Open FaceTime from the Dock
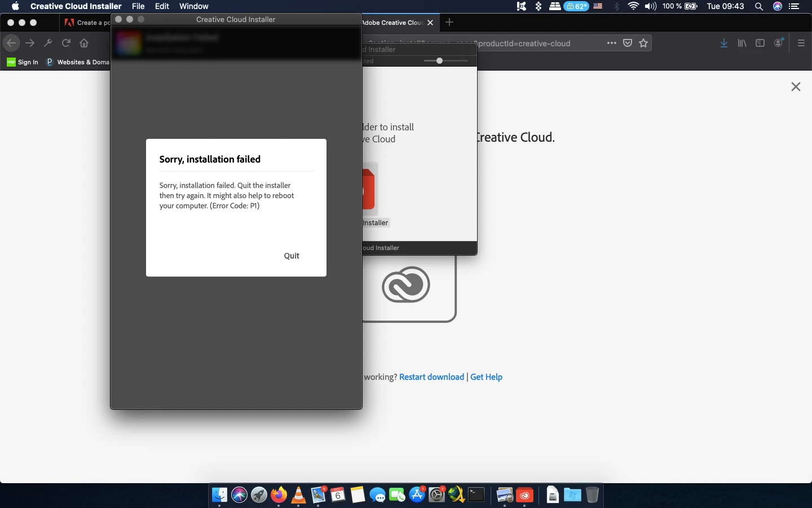 tap(397, 495)
